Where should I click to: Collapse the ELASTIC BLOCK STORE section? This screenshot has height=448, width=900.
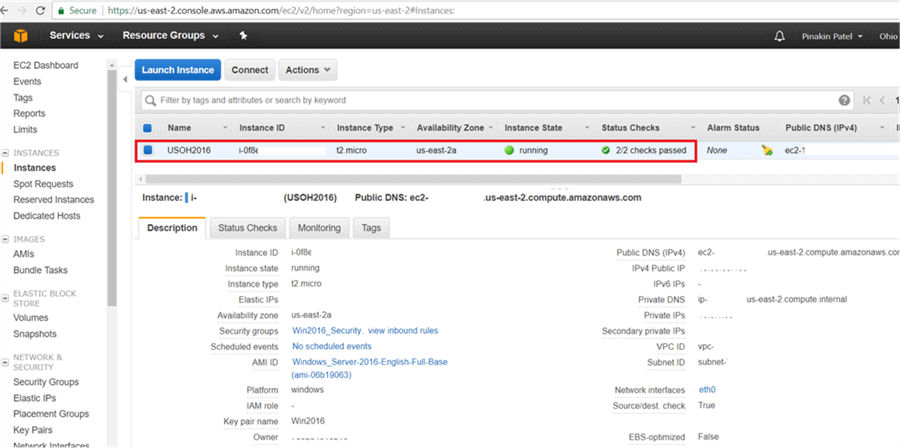(x=6, y=297)
